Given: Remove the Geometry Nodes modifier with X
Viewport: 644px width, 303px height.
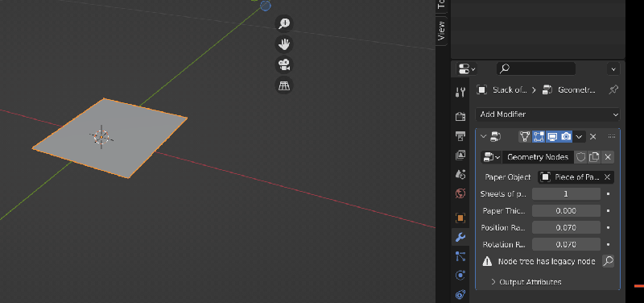Looking at the screenshot, I should point(592,136).
